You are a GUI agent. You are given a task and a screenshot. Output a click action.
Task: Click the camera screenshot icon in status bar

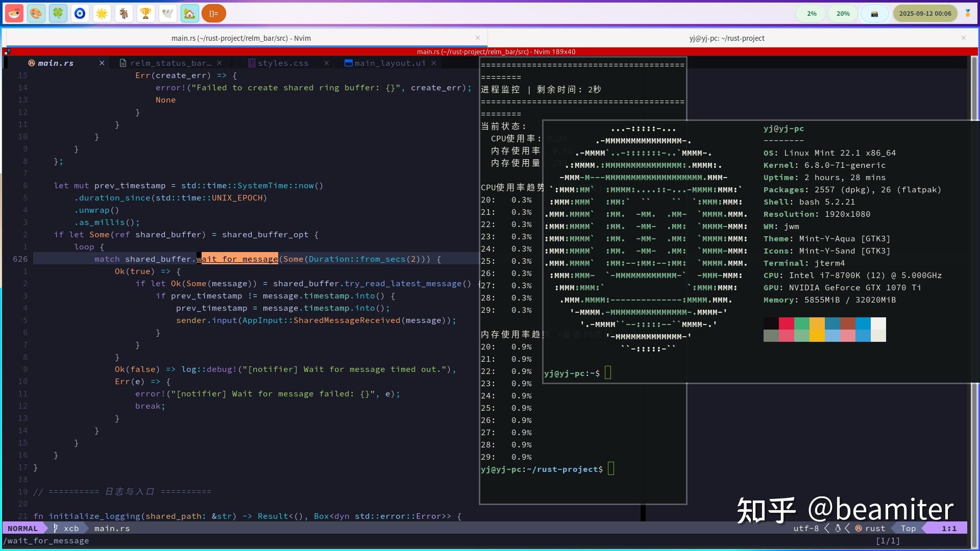pos(874,14)
